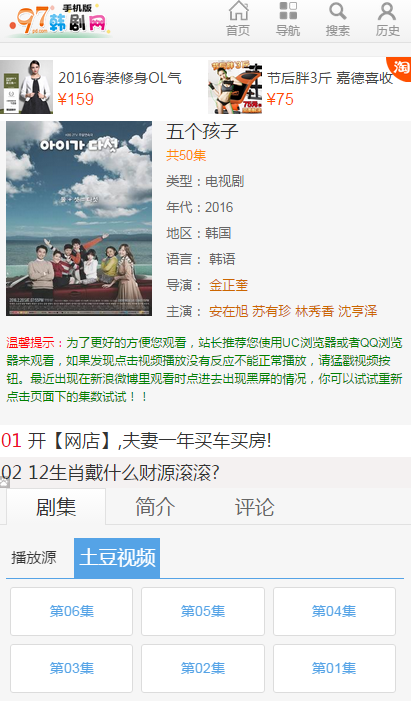This screenshot has height=701, width=411.
Task: Play episode 第06集
Action: pyautogui.click(x=72, y=611)
